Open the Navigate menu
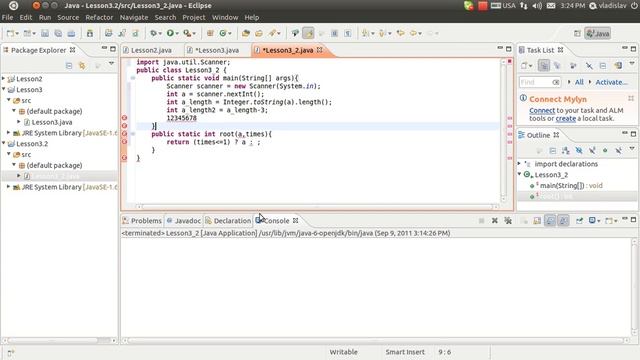This screenshot has width=640, height=360. [134, 18]
